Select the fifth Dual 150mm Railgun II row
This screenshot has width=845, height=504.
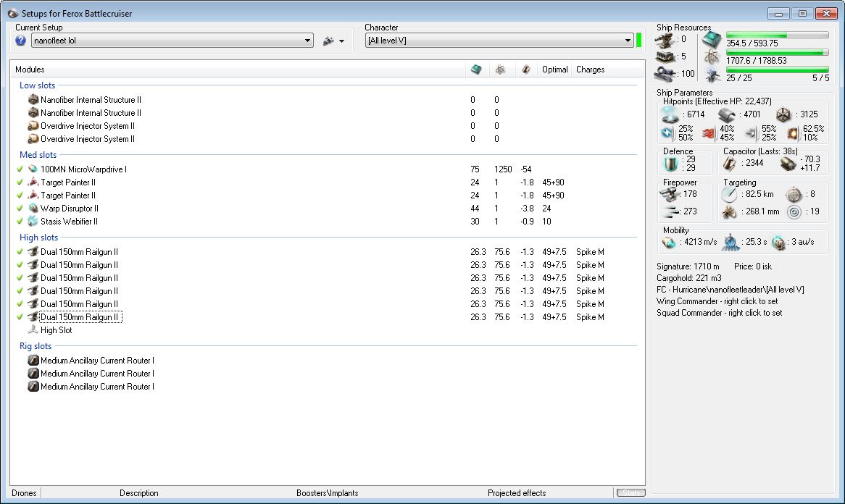[79, 303]
